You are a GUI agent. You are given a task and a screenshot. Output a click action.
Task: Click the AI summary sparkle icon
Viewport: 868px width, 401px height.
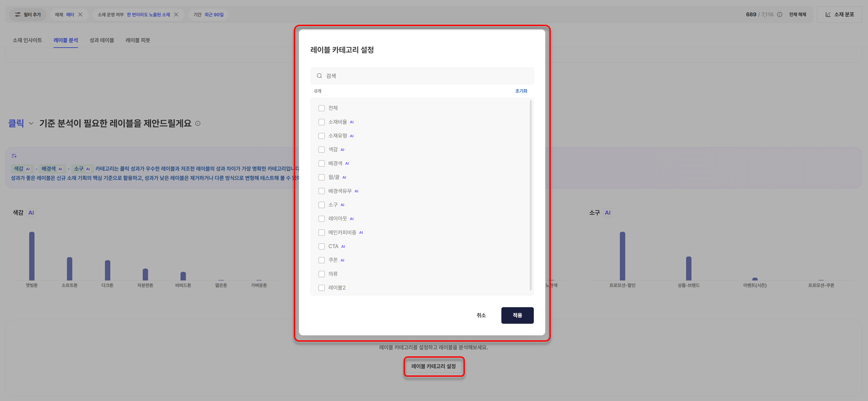[x=14, y=156]
